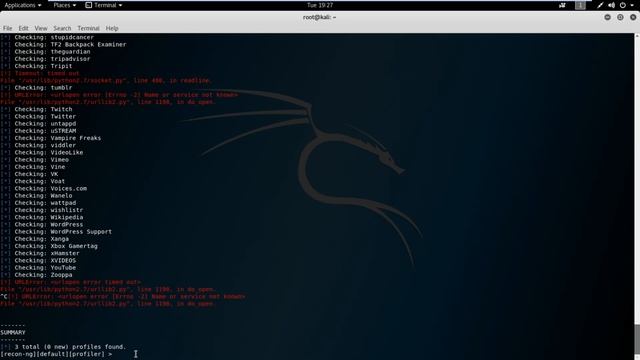Open the View menu

[41, 28]
